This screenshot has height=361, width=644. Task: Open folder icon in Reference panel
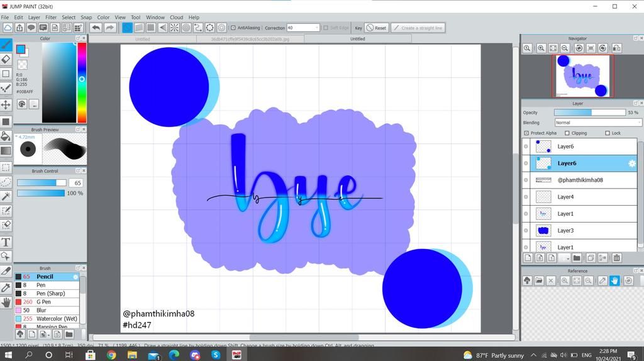click(539, 280)
